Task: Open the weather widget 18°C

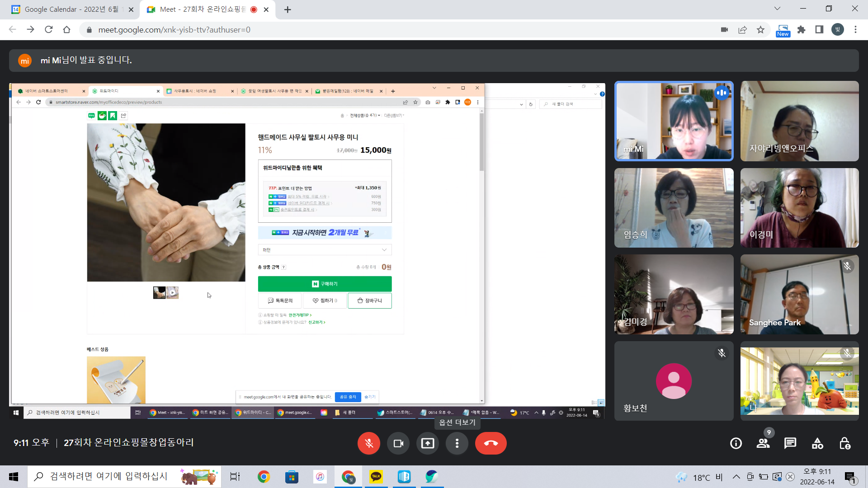Action: [x=699, y=477]
